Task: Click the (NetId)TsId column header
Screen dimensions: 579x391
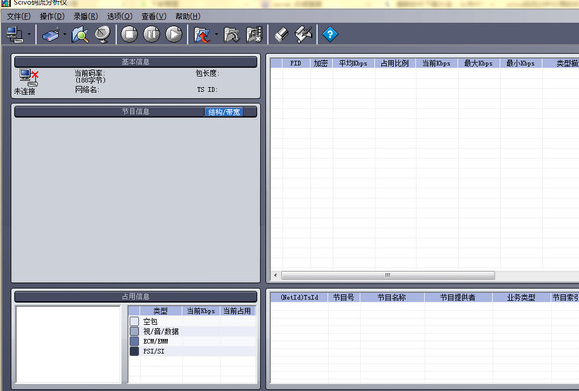Action: (x=299, y=298)
